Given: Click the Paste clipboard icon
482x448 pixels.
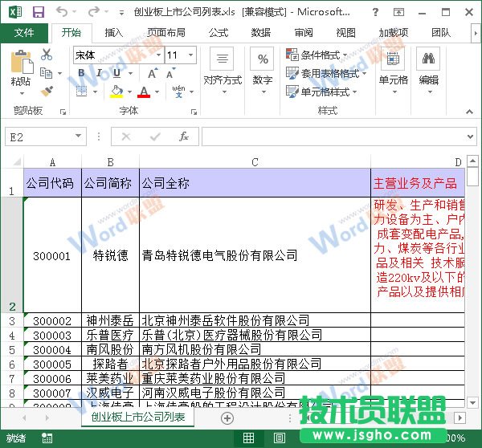Looking at the screenshot, I should click(x=22, y=62).
